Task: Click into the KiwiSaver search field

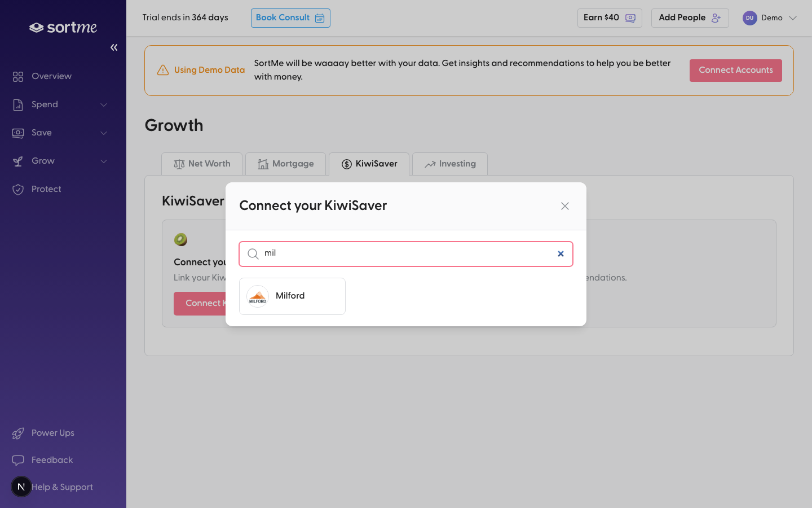Action: pos(406,254)
